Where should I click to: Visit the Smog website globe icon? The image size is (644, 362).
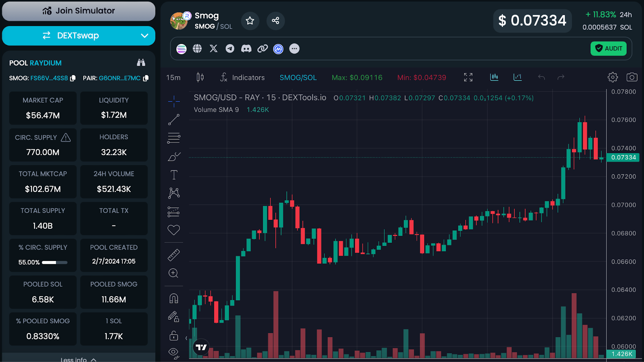(x=197, y=49)
